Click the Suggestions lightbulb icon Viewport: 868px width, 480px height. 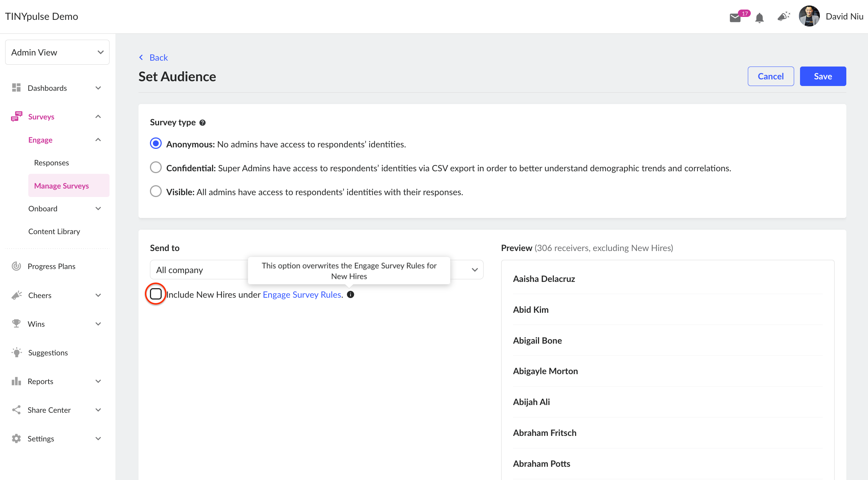pyautogui.click(x=17, y=352)
